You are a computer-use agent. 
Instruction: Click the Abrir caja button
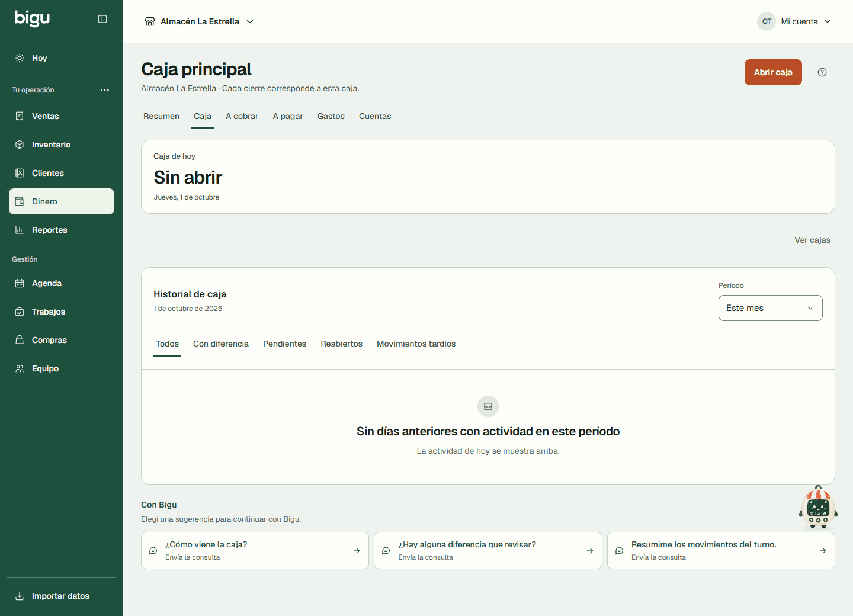click(773, 72)
